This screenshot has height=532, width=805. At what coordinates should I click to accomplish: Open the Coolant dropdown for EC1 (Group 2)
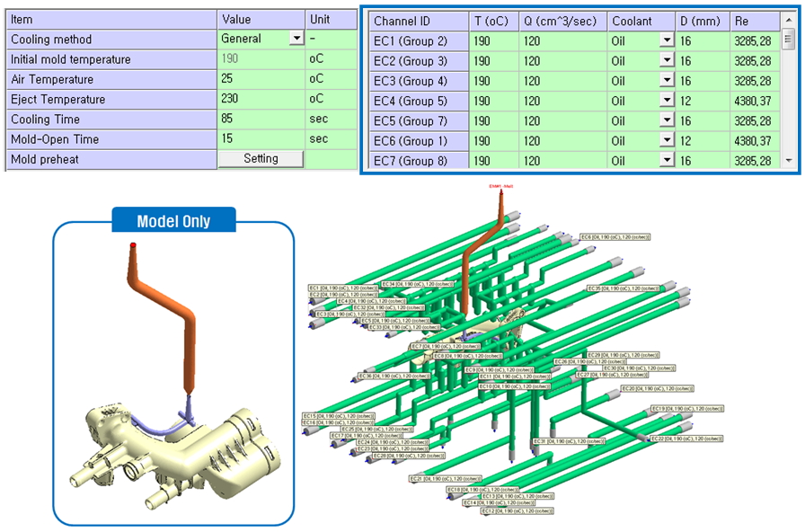coord(667,40)
